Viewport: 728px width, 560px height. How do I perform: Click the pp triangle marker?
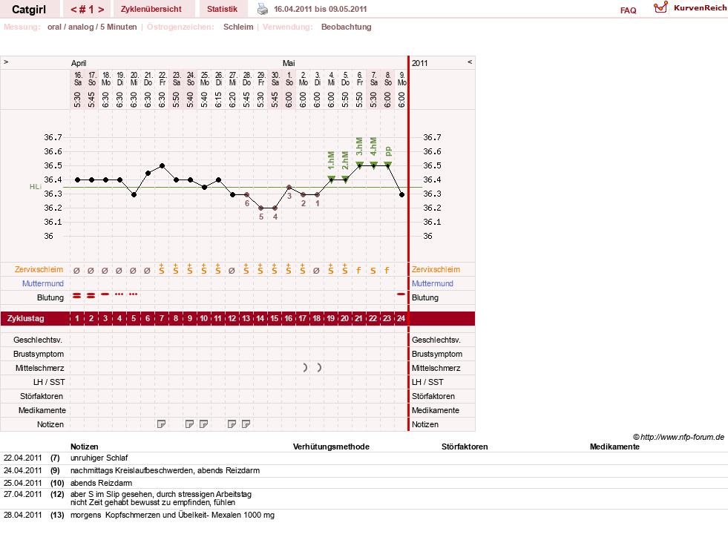click(387, 165)
